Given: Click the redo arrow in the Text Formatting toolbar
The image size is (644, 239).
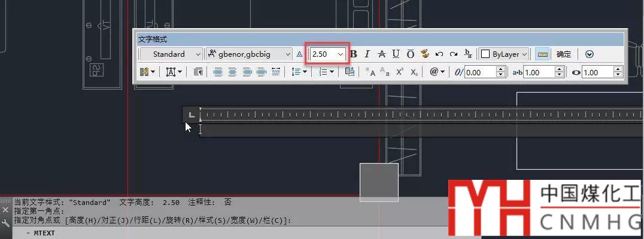Looking at the screenshot, I should click(x=454, y=54).
